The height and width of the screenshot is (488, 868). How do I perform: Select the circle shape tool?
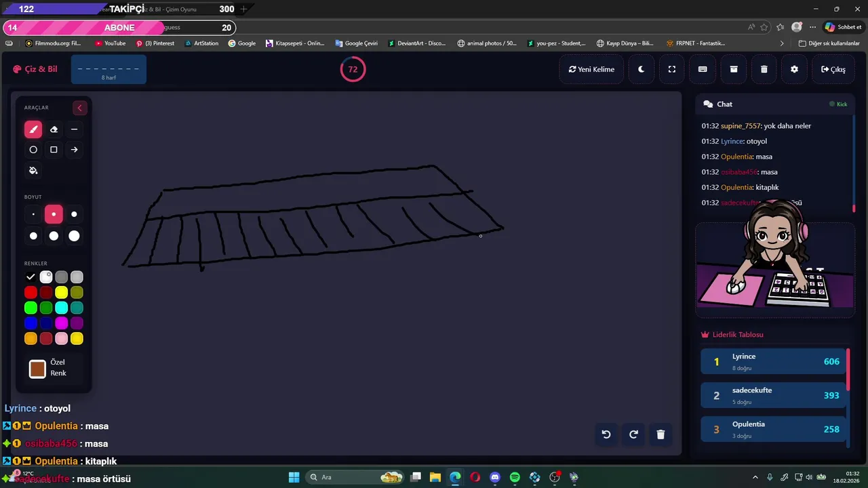pos(33,150)
